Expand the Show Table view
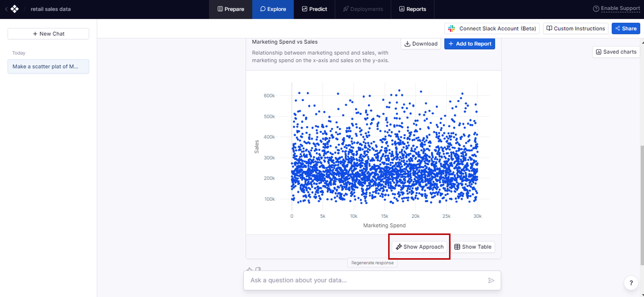Image resolution: width=644 pixels, height=297 pixels. [x=472, y=247]
